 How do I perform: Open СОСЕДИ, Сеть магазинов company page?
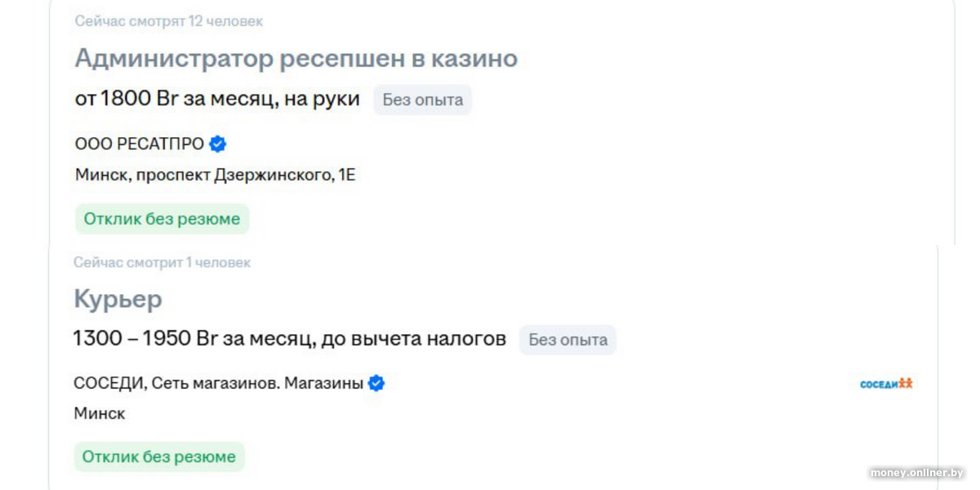click(218, 383)
